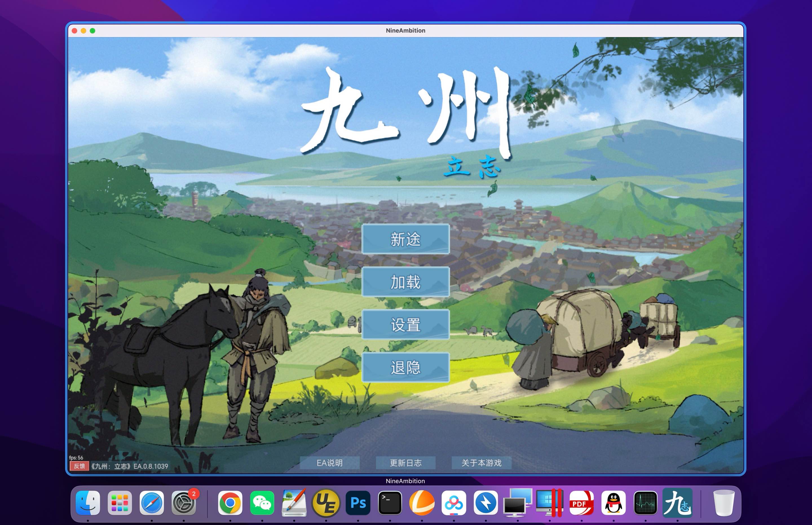Viewport: 812px width, 525px height.
Task: Launch Google Chrome from the dock
Action: click(230, 503)
